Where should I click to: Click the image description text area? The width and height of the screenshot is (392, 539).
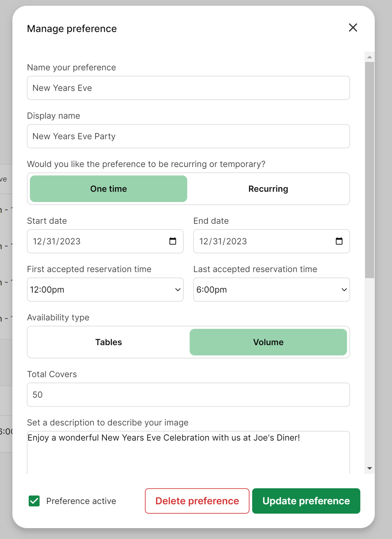click(188, 451)
